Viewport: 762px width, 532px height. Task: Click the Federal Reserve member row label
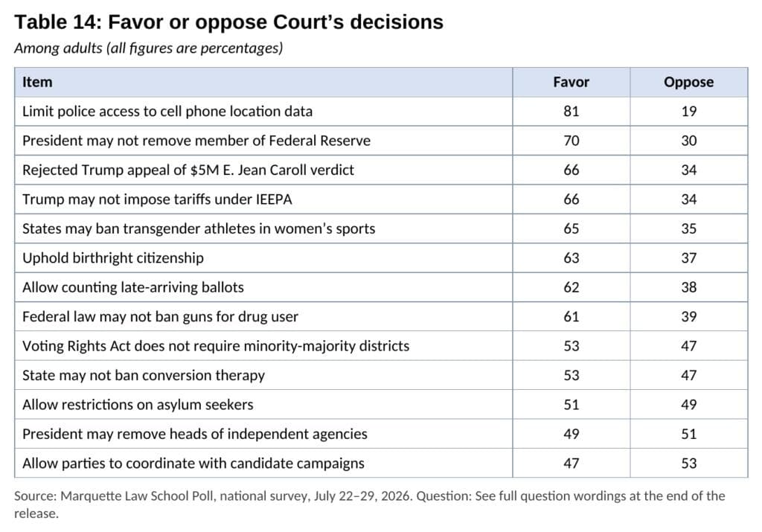pos(196,141)
